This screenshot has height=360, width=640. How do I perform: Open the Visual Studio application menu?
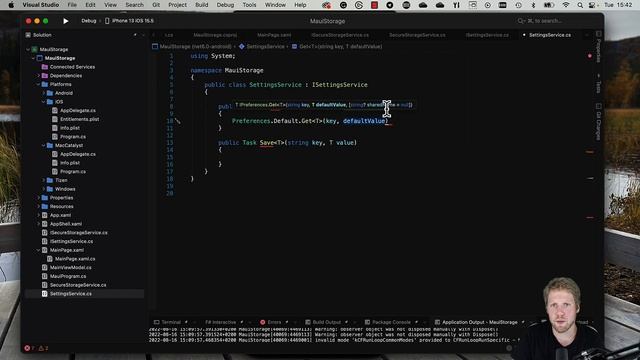click(40, 5)
